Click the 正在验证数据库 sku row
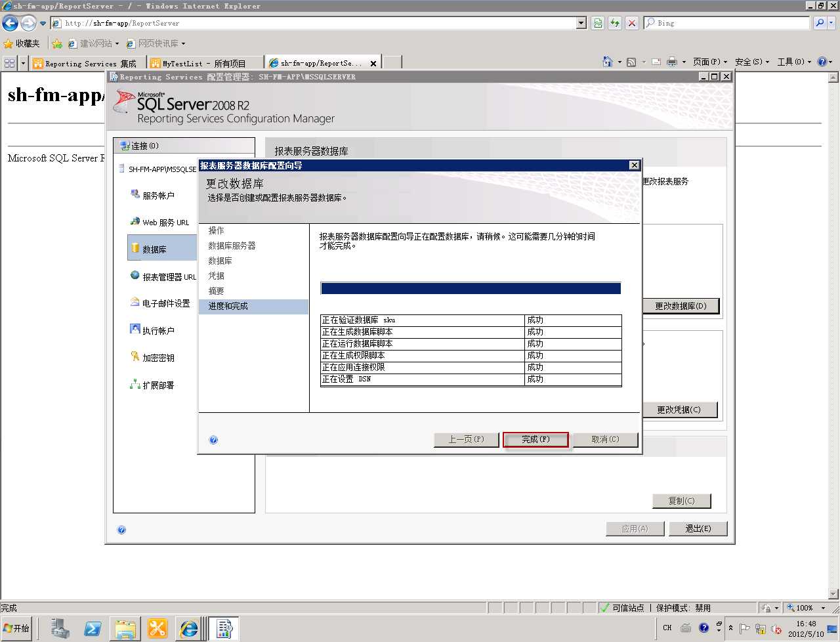The width and height of the screenshot is (840, 642). click(x=471, y=320)
